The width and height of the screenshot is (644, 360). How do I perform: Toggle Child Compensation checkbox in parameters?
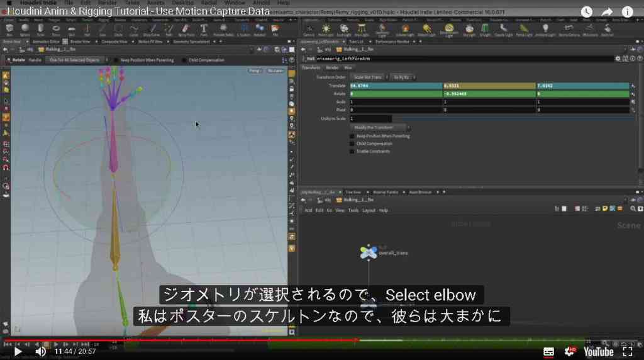pyautogui.click(x=352, y=144)
